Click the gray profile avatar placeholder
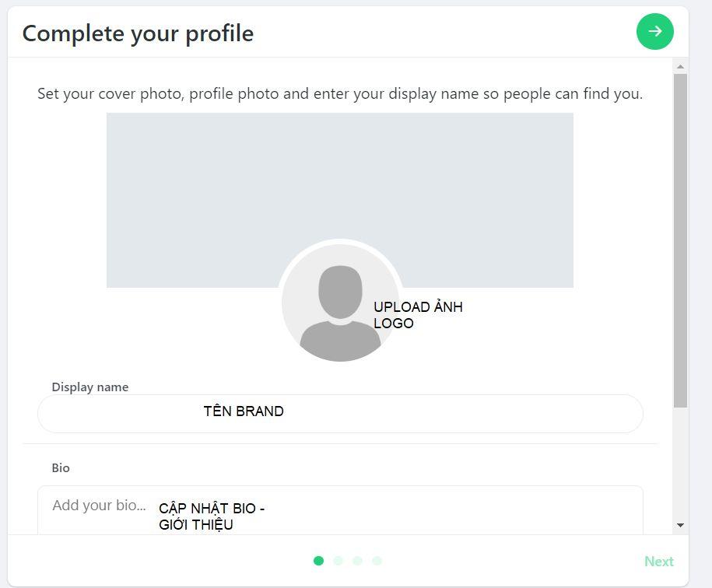The height and width of the screenshot is (588, 712). (339, 303)
